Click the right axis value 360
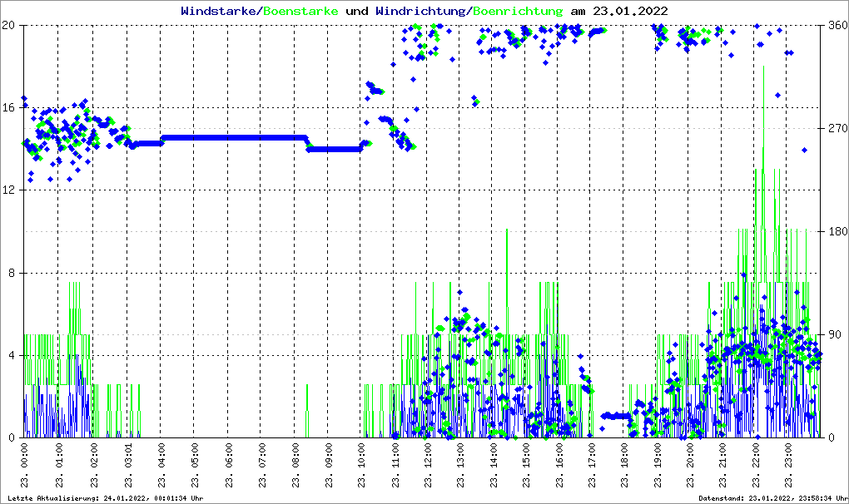This screenshot has height=504, width=849. click(838, 25)
